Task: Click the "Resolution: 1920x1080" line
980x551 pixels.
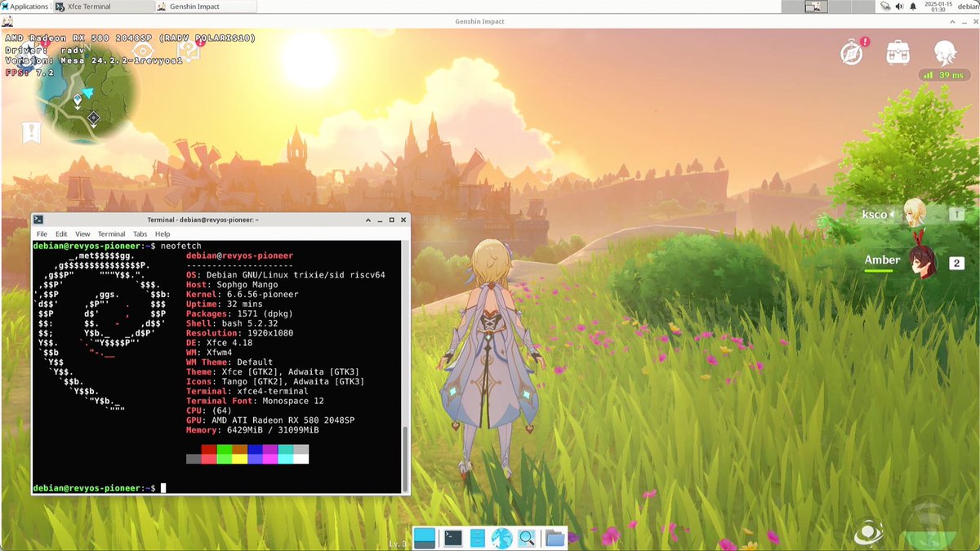Action: click(240, 333)
